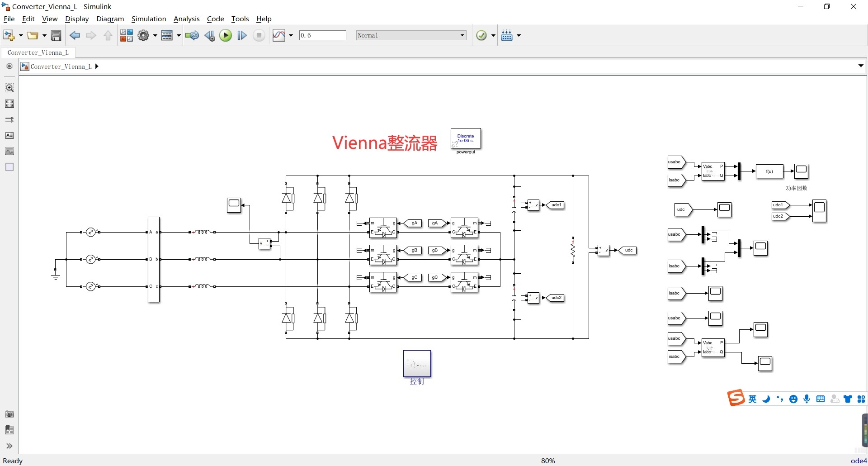Select the Annotation text tool
Image resolution: width=868 pixels, height=466 pixels.
(9, 135)
